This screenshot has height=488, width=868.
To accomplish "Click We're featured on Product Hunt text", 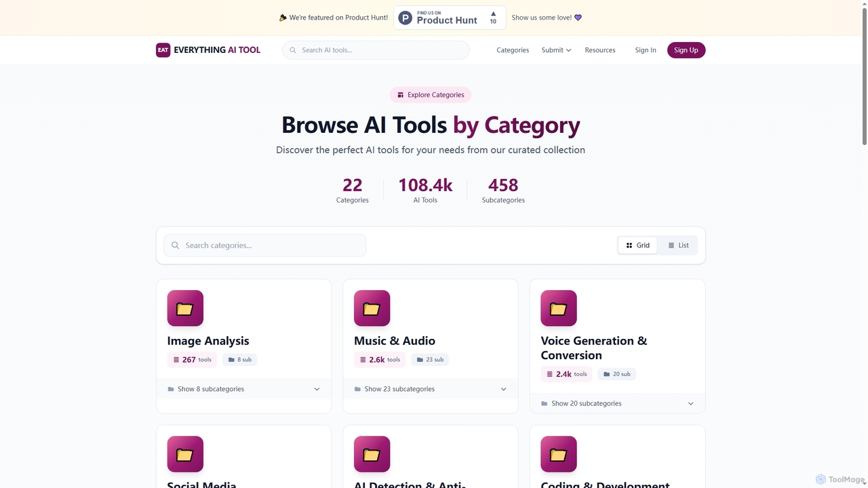I will tap(338, 18).
